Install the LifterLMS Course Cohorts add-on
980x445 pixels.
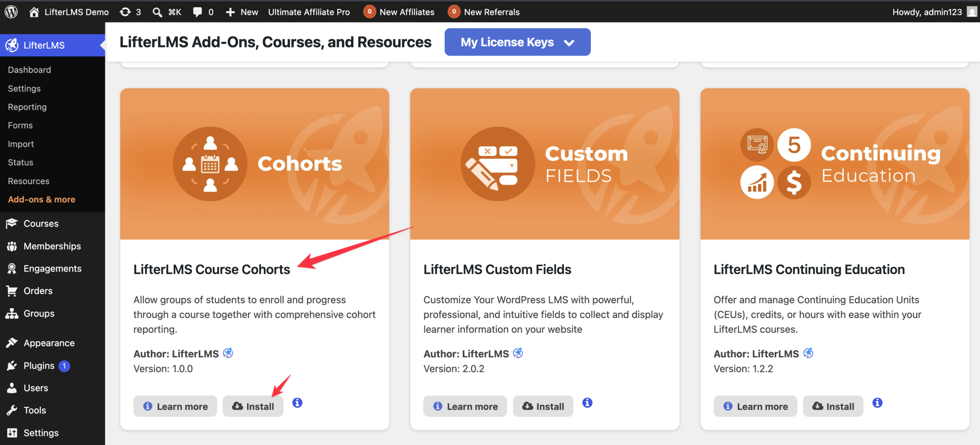pyautogui.click(x=253, y=406)
